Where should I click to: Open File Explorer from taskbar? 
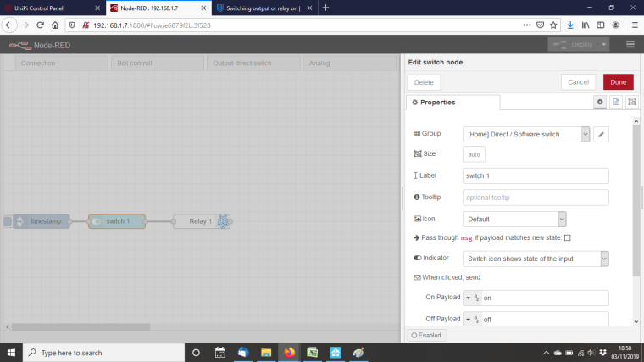(266, 353)
